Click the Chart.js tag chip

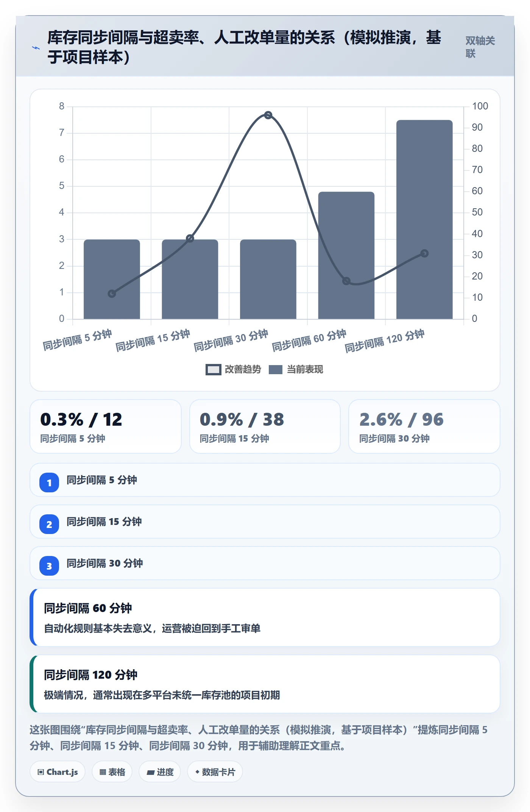pyautogui.click(x=58, y=772)
